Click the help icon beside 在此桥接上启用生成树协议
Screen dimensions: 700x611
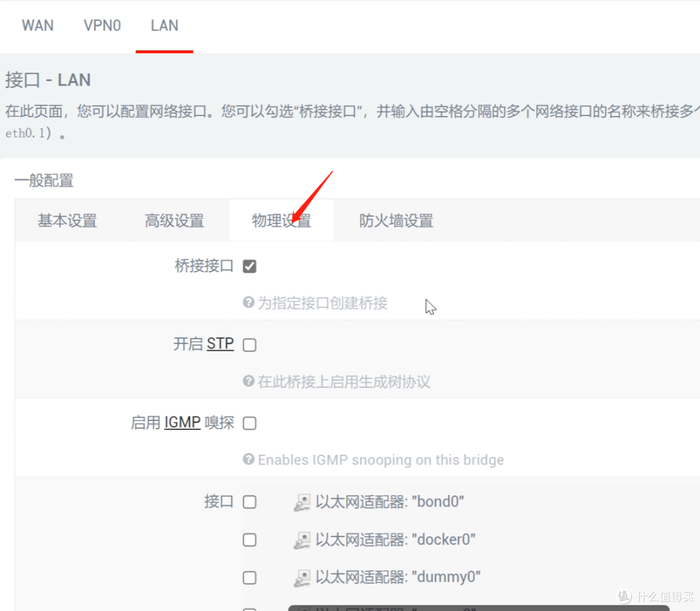pyautogui.click(x=248, y=382)
